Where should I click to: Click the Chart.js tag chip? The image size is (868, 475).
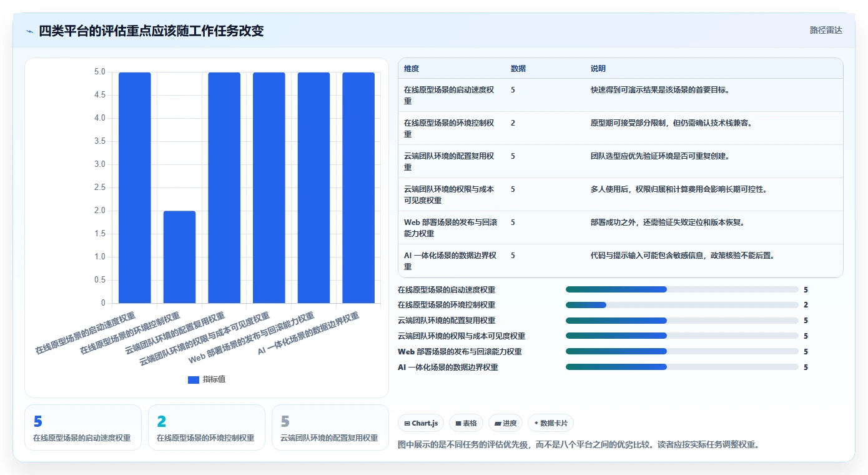click(422, 423)
